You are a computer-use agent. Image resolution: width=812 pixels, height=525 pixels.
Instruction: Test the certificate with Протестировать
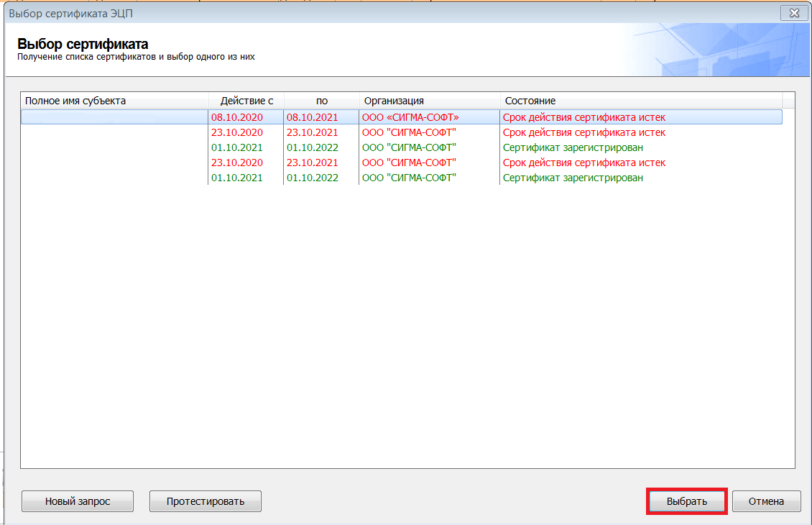[x=205, y=501]
